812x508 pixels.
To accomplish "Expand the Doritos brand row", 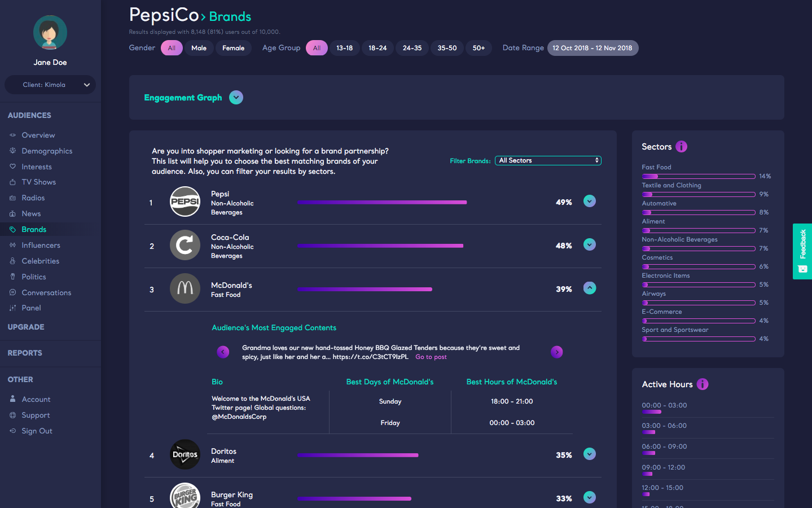I will (x=590, y=454).
